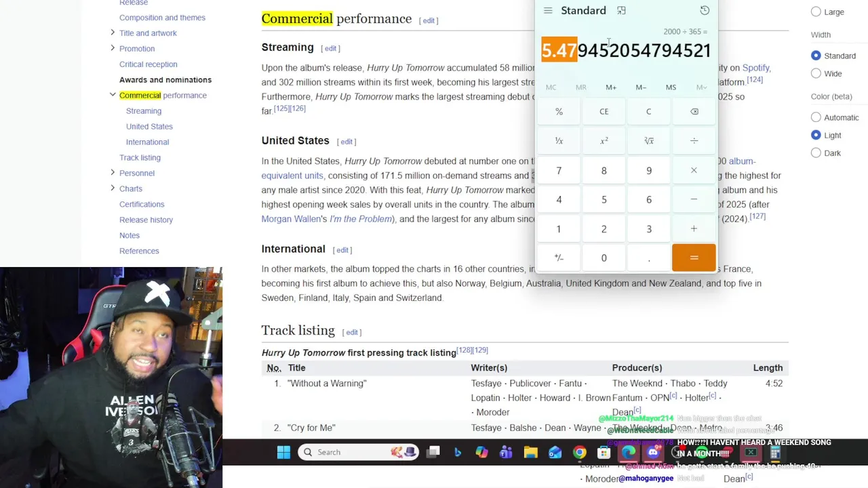Click the C clear key
The image size is (868, 488).
point(649,111)
